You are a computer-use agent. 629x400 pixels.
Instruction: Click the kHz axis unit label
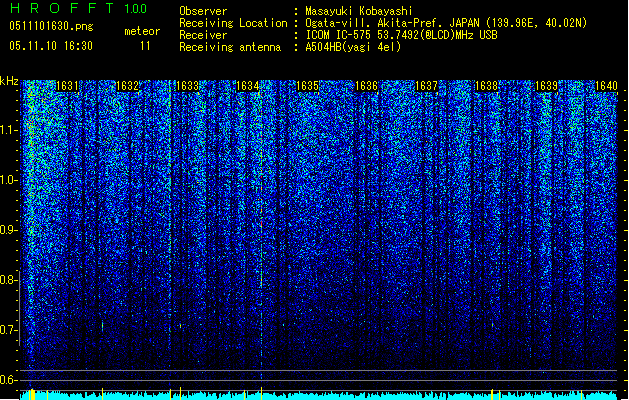point(9,81)
